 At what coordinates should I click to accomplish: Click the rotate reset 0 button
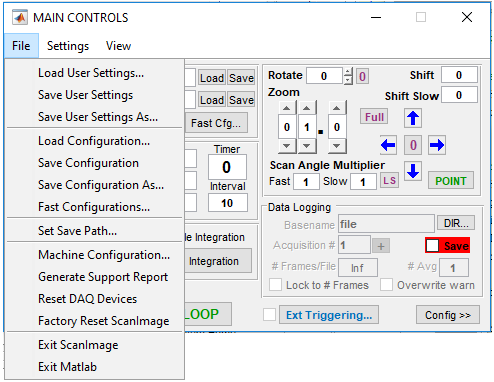[362, 76]
